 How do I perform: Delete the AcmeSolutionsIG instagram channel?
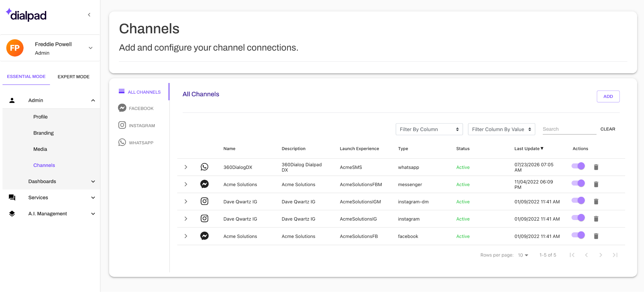pos(596,219)
